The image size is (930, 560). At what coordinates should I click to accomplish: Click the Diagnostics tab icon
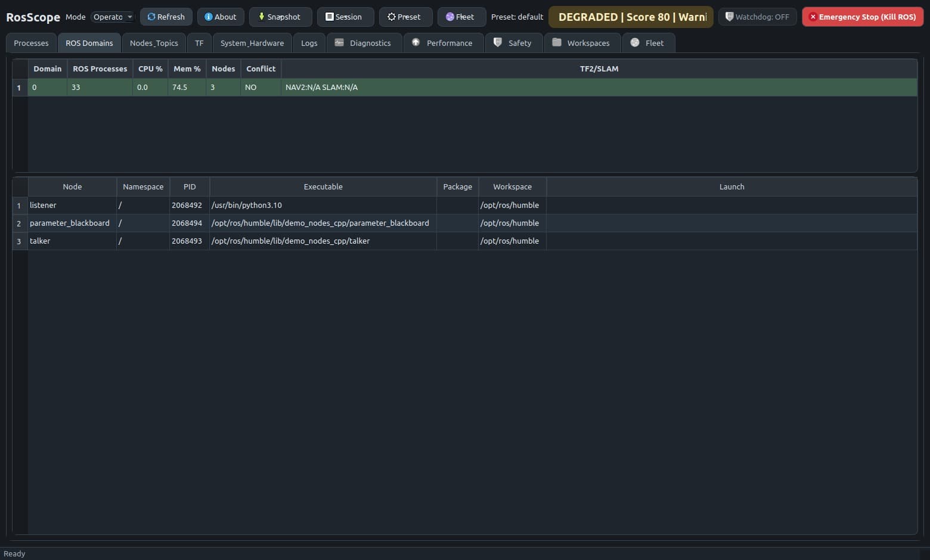pyautogui.click(x=339, y=43)
